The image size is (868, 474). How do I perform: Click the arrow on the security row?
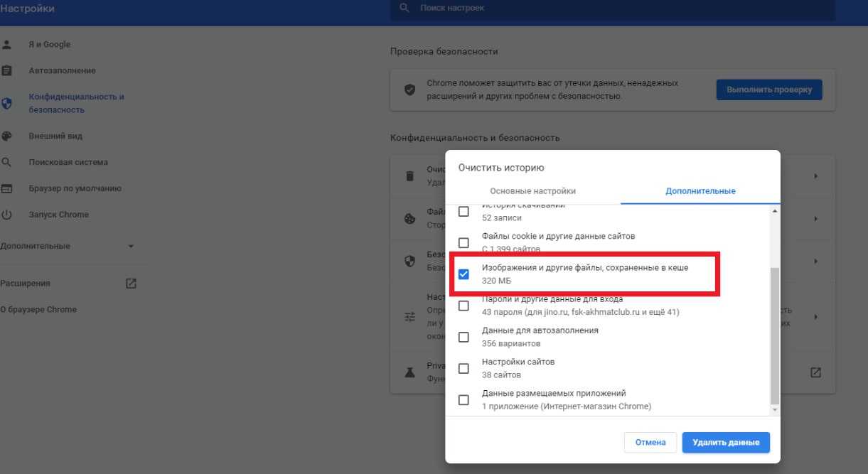coord(815,261)
